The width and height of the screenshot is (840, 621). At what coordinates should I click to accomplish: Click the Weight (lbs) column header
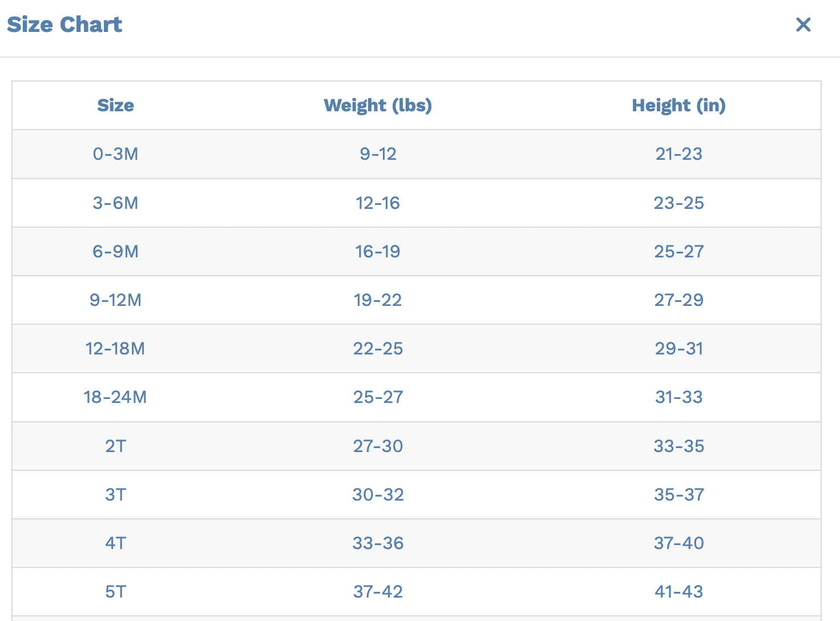point(378,106)
